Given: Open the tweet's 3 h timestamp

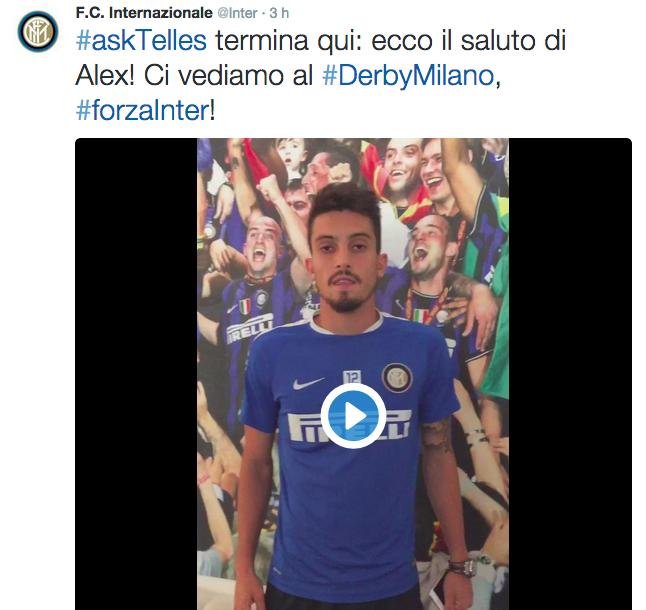Looking at the screenshot, I should [x=279, y=13].
